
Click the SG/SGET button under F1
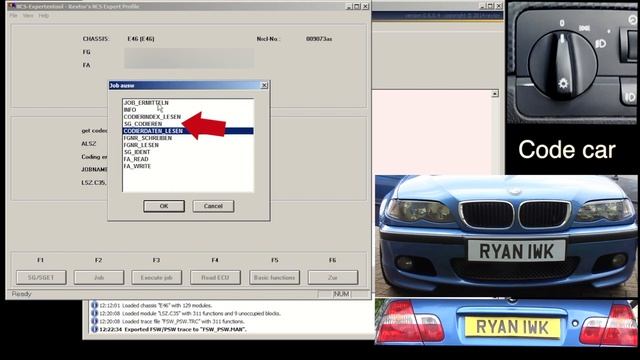pos(41,278)
